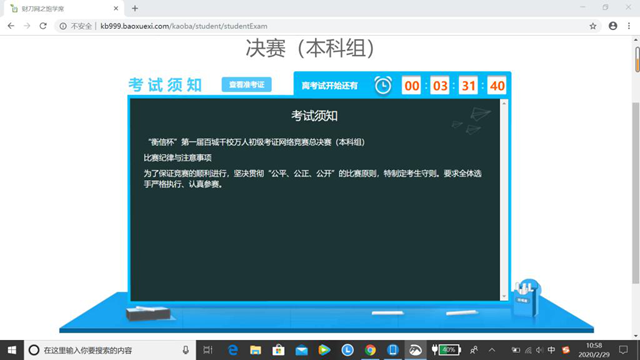Screen dimensions: 640x360
Task: View site info for the 不安全 warning
Action: pos(76,26)
